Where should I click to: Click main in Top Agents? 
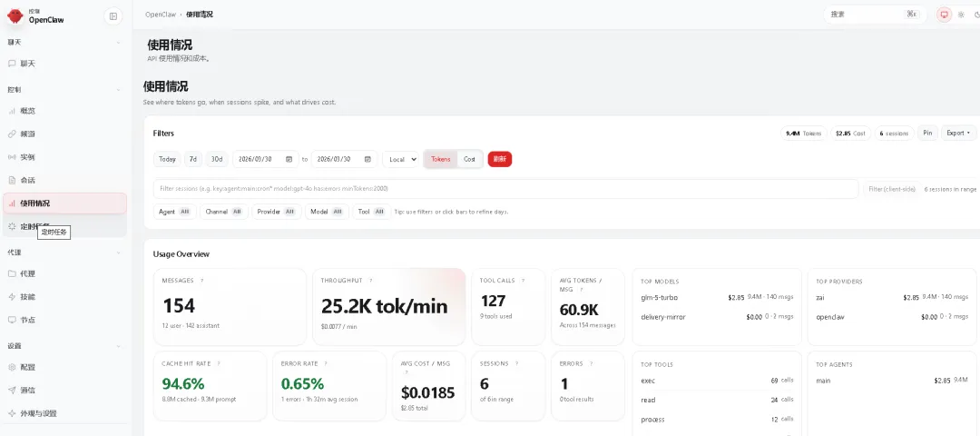point(823,381)
